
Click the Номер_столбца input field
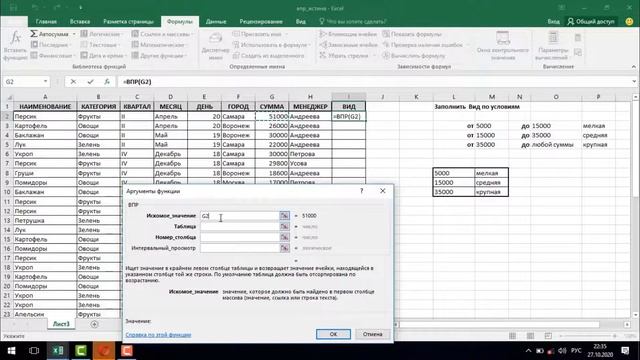pos(240,237)
